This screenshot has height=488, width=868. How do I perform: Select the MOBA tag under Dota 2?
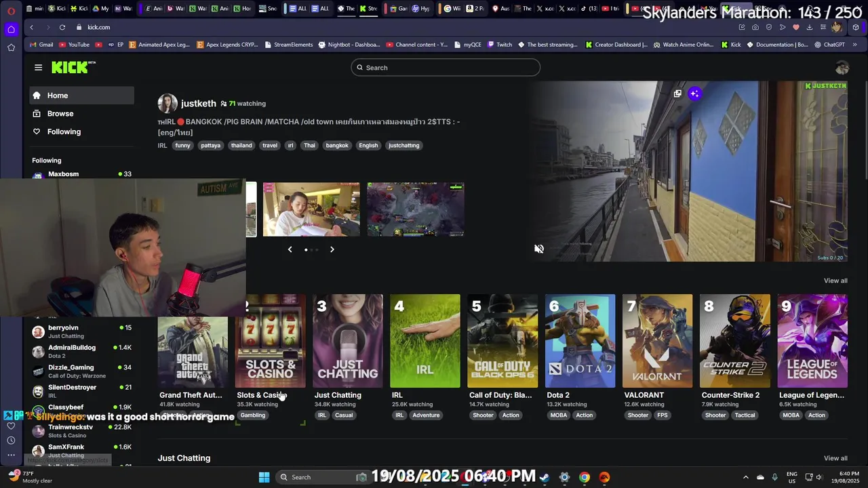[559, 415]
